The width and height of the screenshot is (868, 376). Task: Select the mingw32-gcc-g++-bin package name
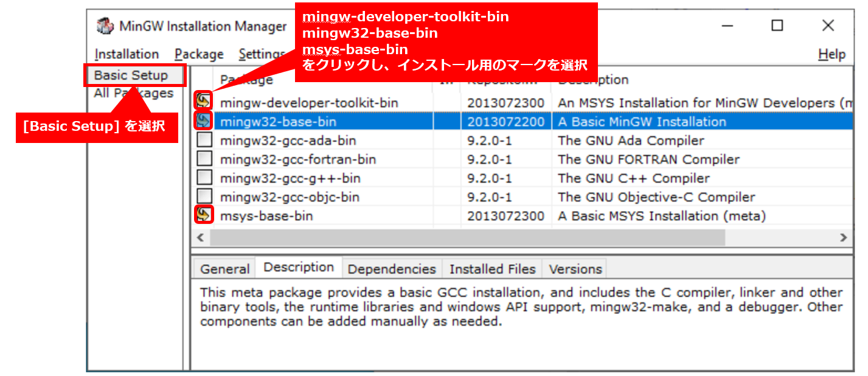(x=290, y=178)
